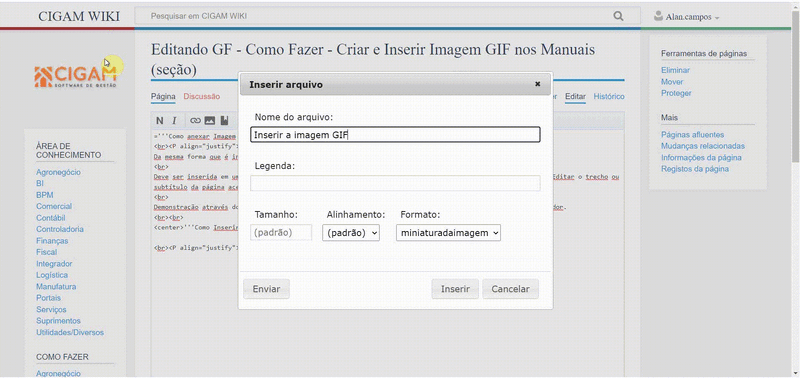Open the Editar tab
Image resolution: width=800 pixels, height=378 pixels.
[575, 96]
